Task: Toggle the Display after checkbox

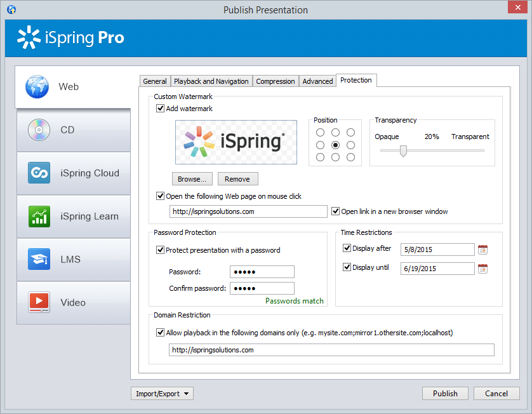Action: click(x=347, y=248)
